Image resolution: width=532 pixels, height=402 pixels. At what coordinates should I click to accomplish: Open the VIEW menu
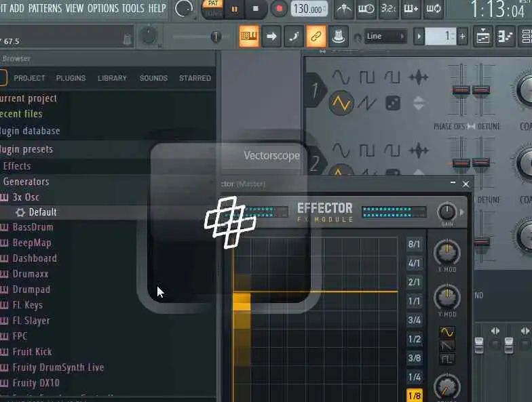point(75,8)
